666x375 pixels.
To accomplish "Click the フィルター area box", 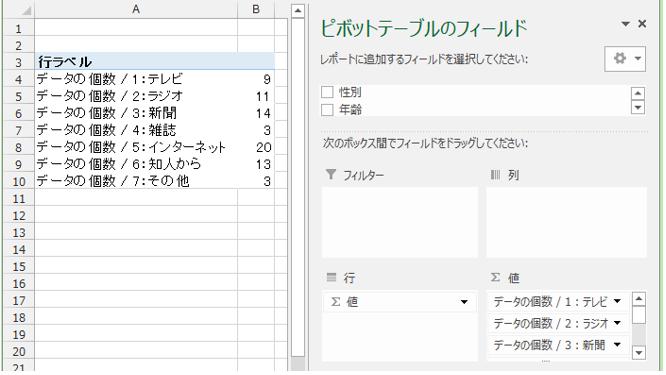I will click(x=400, y=222).
